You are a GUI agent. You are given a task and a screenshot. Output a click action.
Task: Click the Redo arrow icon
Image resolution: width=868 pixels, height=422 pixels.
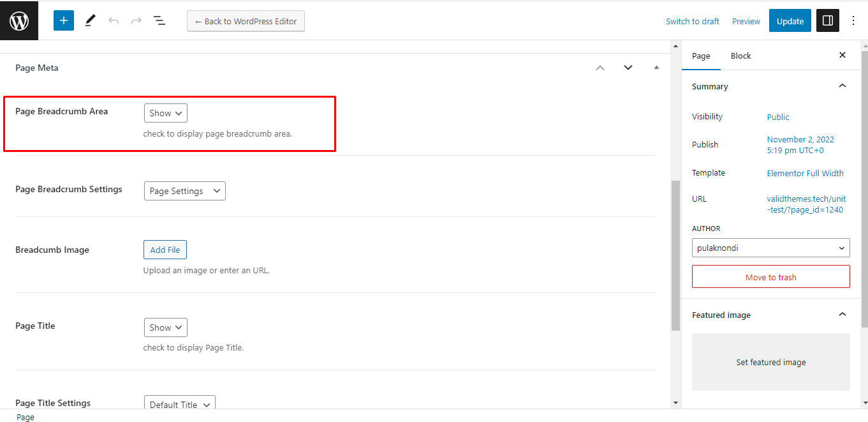(136, 20)
